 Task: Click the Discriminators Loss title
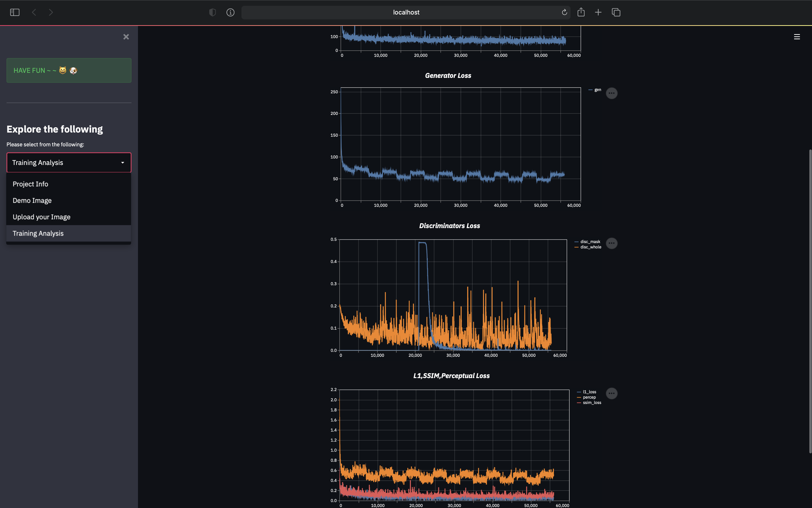pyautogui.click(x=449, y=226)
